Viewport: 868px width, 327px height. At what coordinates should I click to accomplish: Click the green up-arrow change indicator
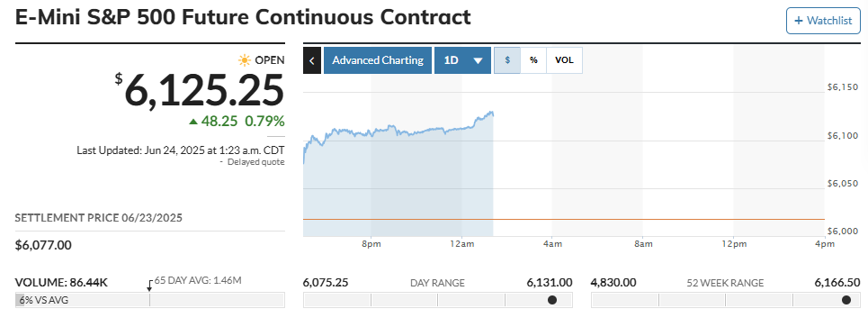tap(193, 121)
